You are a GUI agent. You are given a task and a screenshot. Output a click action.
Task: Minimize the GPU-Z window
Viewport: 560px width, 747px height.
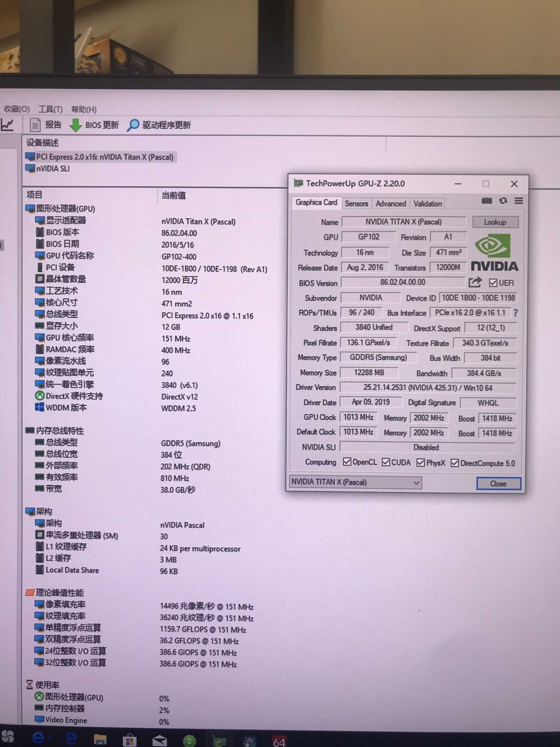(x=458, y=184)
